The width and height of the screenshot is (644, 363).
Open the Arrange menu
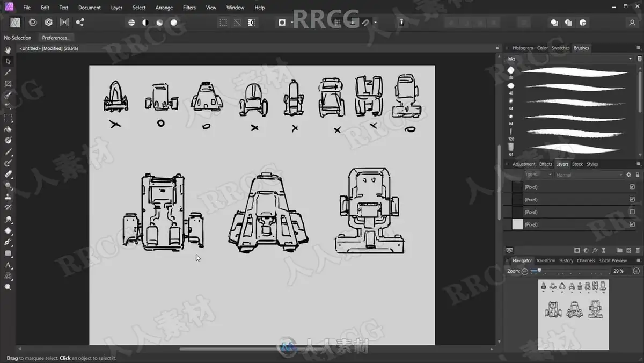[x=164, y=8]
